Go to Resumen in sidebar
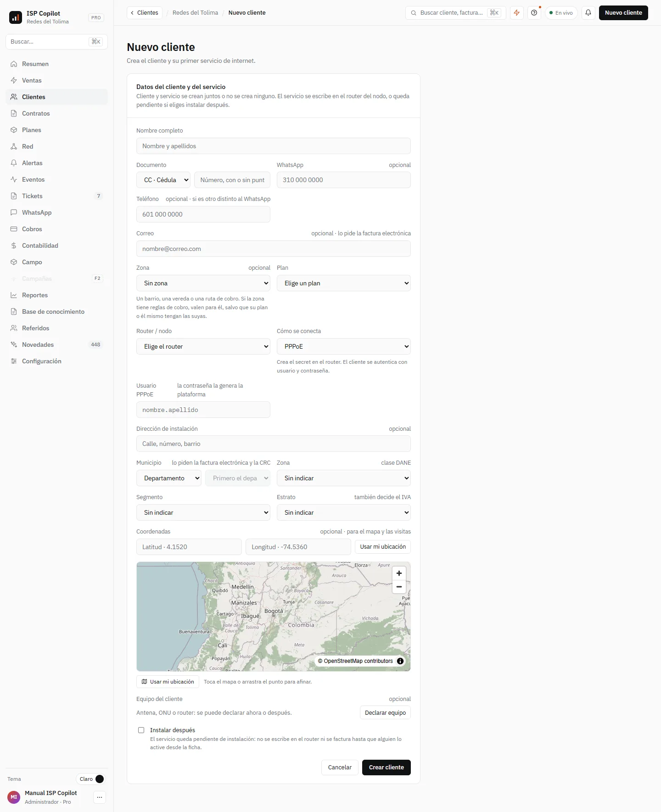 coord(56,64)
